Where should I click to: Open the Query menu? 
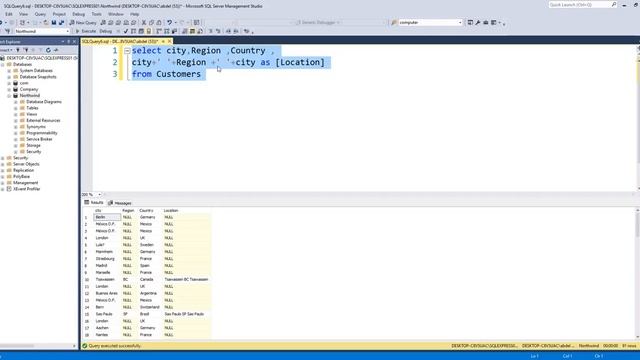click(40, 14)
